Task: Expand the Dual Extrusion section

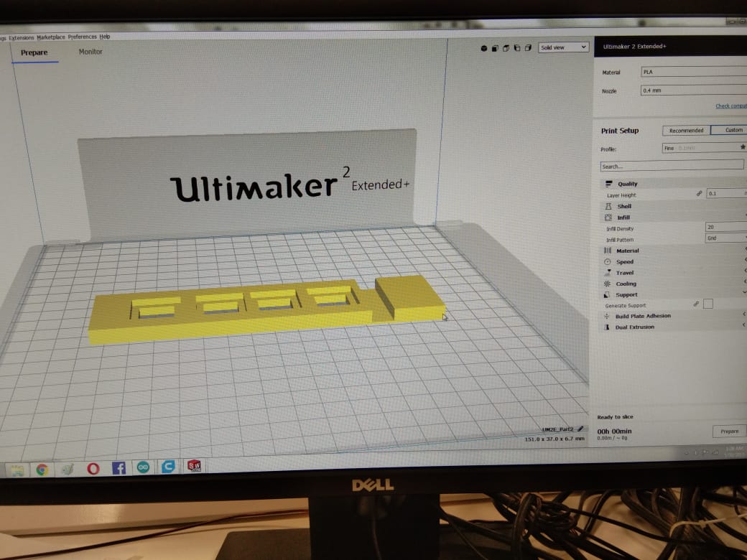Action: click(x=673, y=327)
